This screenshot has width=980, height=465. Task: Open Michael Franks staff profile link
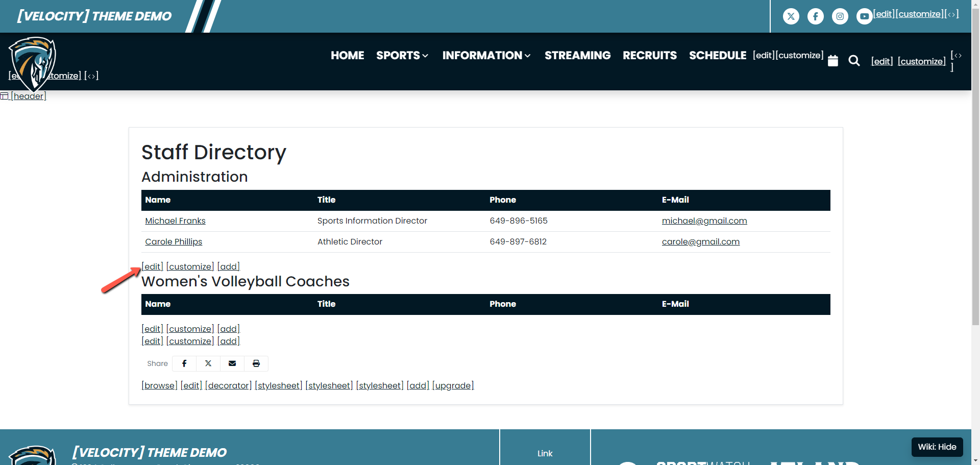point(175,221)
